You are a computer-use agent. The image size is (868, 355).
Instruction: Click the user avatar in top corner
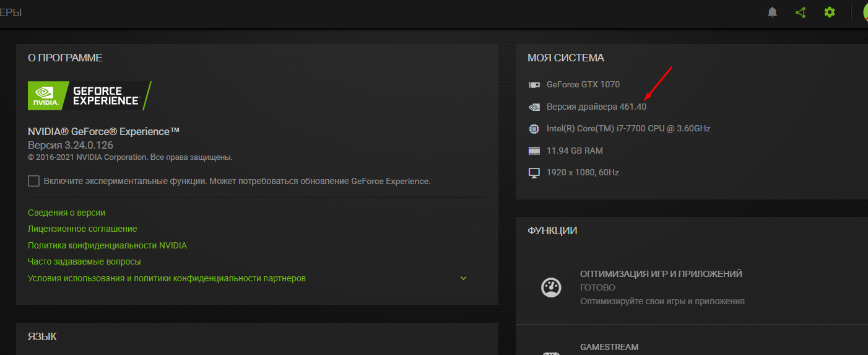click(866, 12)
